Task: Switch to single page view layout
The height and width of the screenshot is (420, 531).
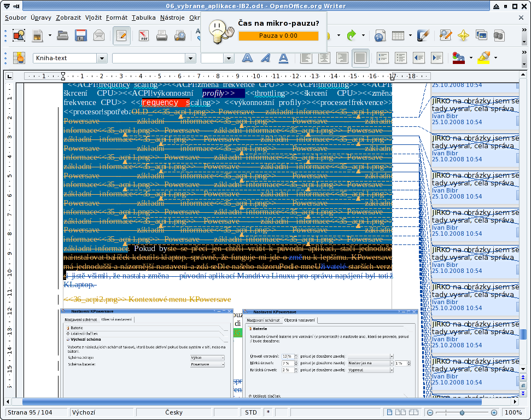Action: (x=390, y=412)
